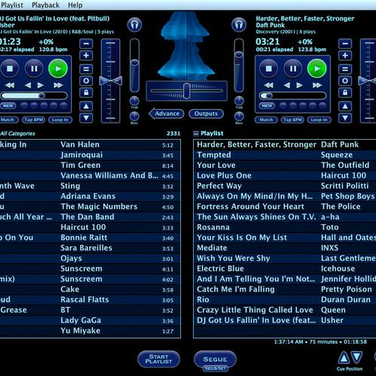Nudge left deck forward with single right arrow
The height and width of the screenshot is (376, 376).
(40, 85)
